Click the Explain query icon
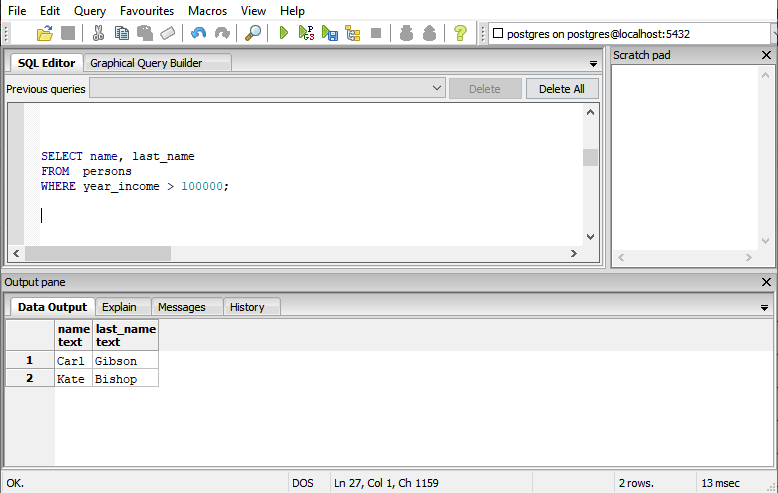Image resolution: width=778 pixels, height=493 pixels. pyautogui.click(x=353, y=33)
